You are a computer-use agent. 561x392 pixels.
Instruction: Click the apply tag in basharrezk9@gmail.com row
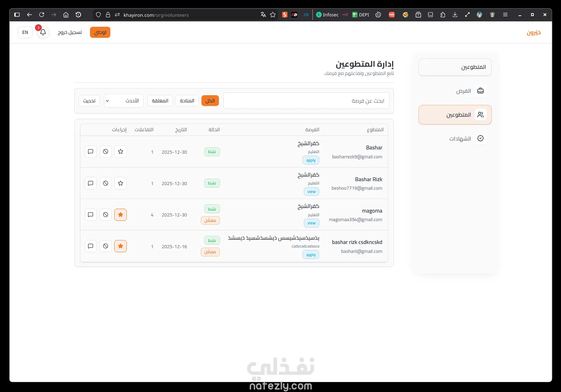pyautogui.click(x=311, y=160)
